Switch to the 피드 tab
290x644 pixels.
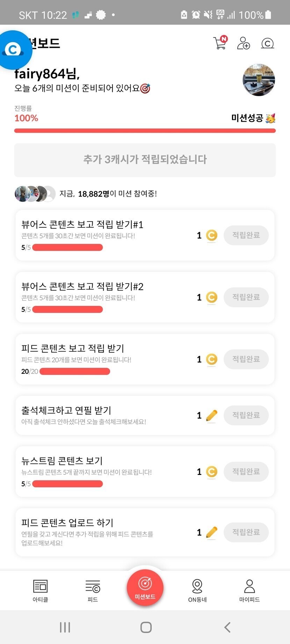point(93,590)
